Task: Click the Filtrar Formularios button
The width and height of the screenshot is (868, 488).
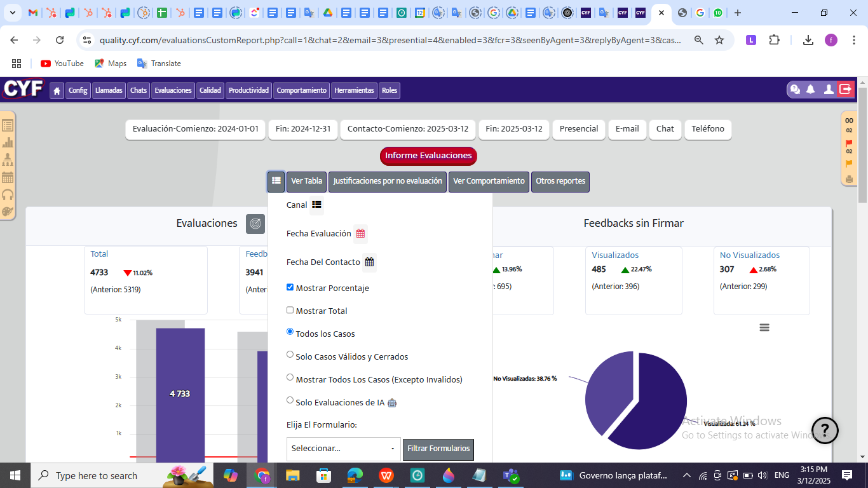Action: [438, 449]
